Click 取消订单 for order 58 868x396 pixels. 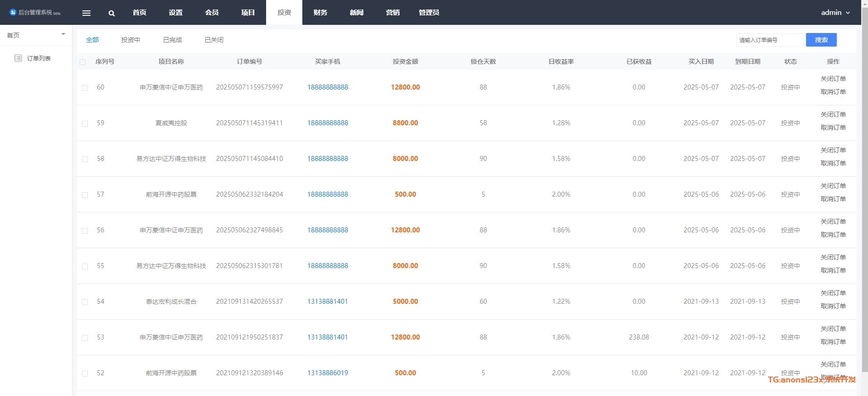tap(833, 163)
